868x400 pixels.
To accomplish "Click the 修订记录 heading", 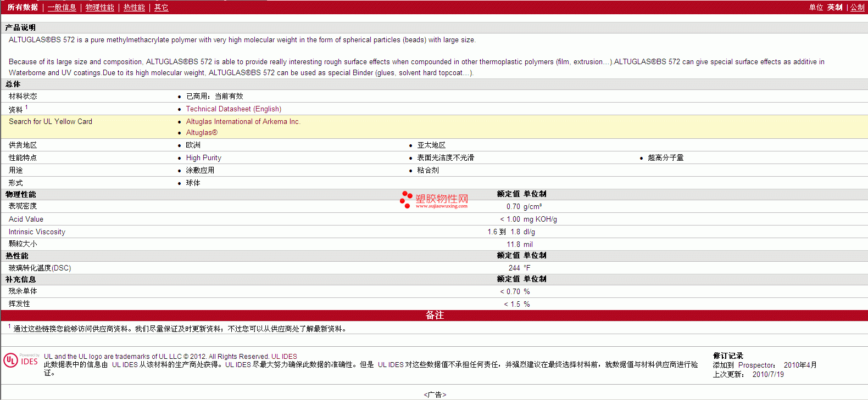I will pyautogui.click(x=728, y=356).
